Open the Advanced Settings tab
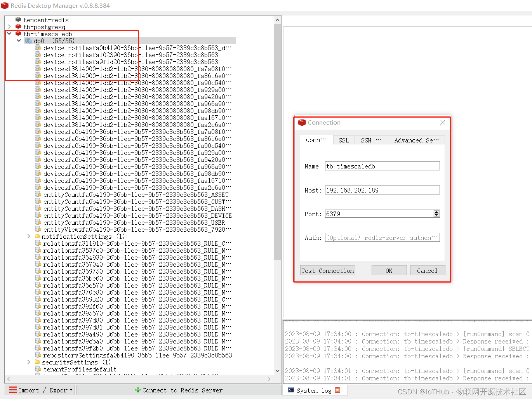Screen dimensions: 532x399 pyautogui.click(x=416, y=140)
